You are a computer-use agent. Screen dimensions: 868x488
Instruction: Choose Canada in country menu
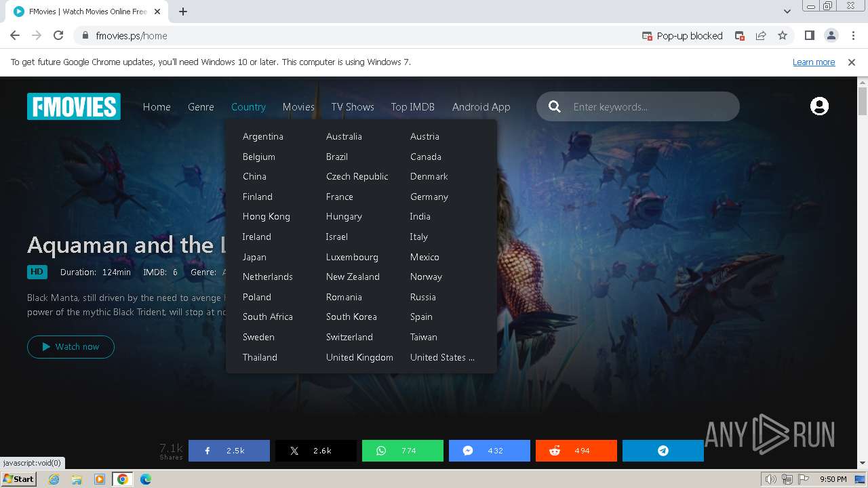(426, 157)
